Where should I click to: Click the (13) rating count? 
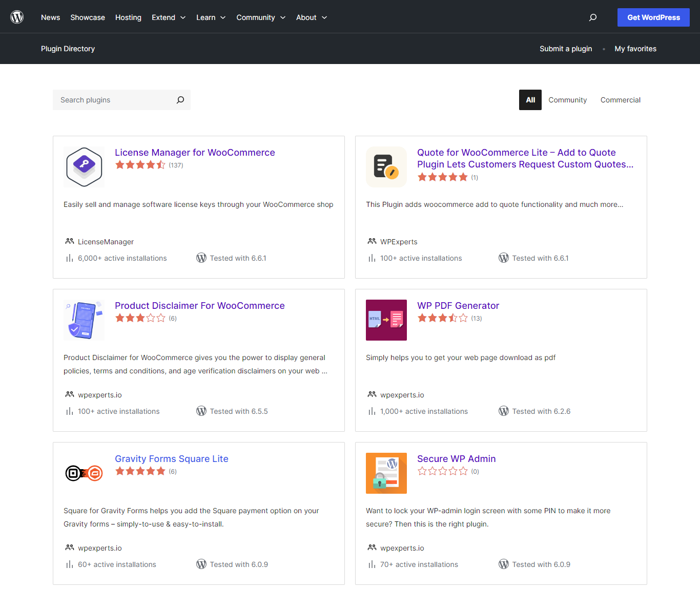[x=477, y=318]
